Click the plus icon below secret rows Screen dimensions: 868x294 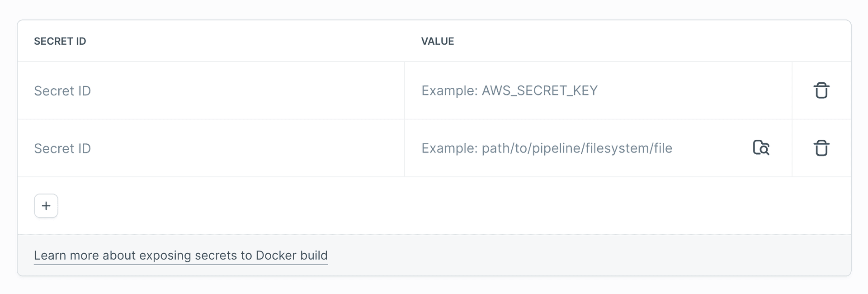(x=46, y=206)
